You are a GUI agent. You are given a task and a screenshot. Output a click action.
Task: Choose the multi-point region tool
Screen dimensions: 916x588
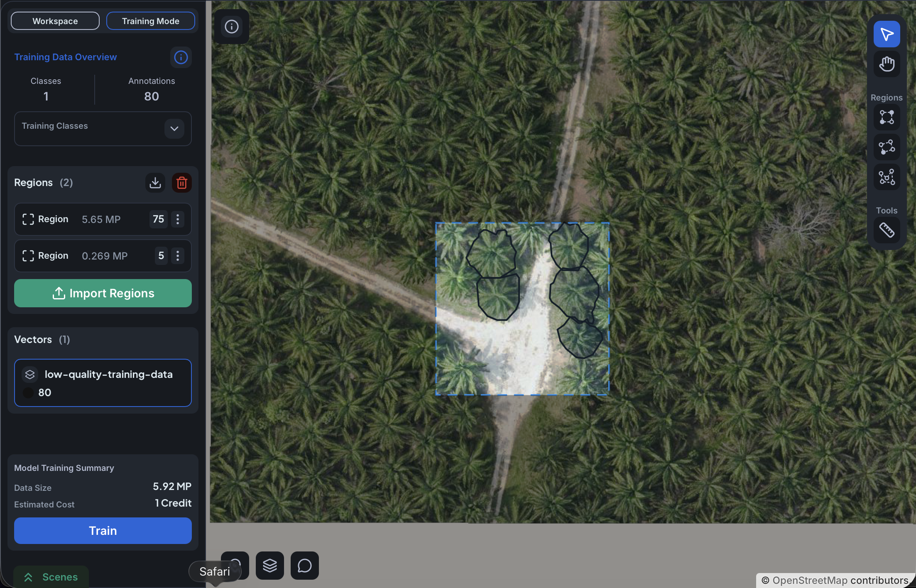(887, 177)
